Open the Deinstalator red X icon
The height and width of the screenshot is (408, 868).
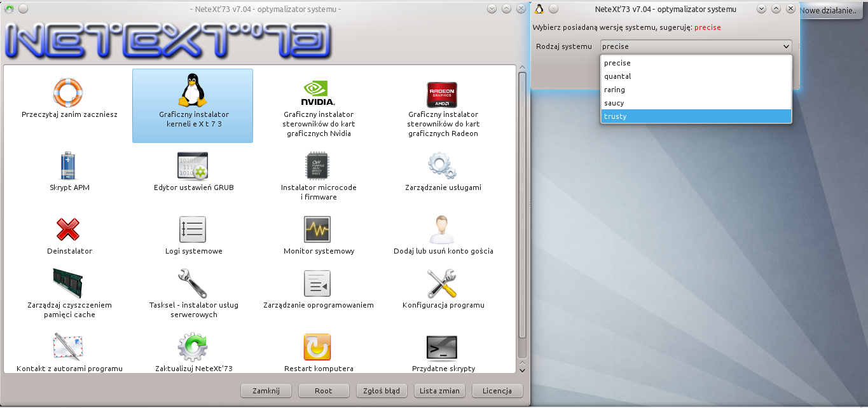coord(69,229)
